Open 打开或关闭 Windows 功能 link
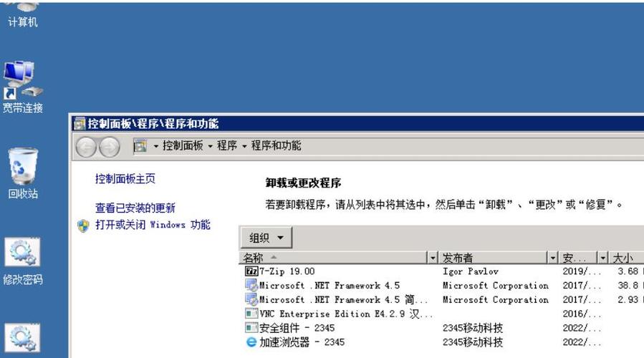The width and height of the screenshot is (644, 358). pyautogui.click(x=153, y=225)
